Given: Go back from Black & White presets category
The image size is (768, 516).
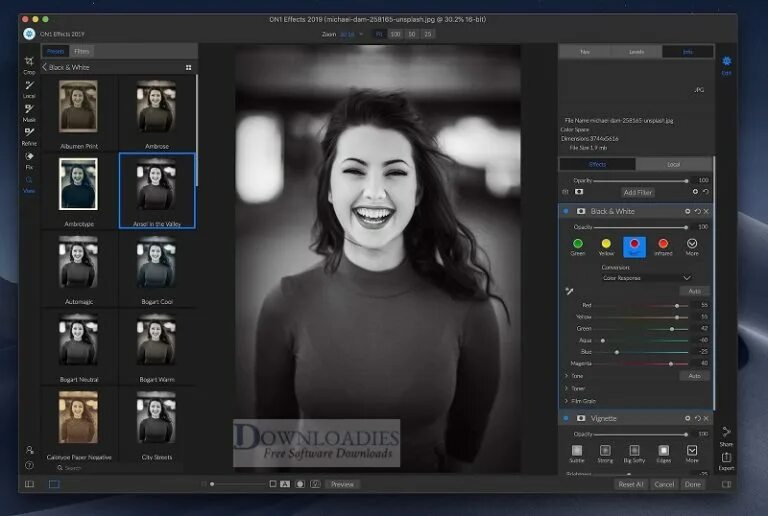Looking at the screenshot, I should coord(44,67).
